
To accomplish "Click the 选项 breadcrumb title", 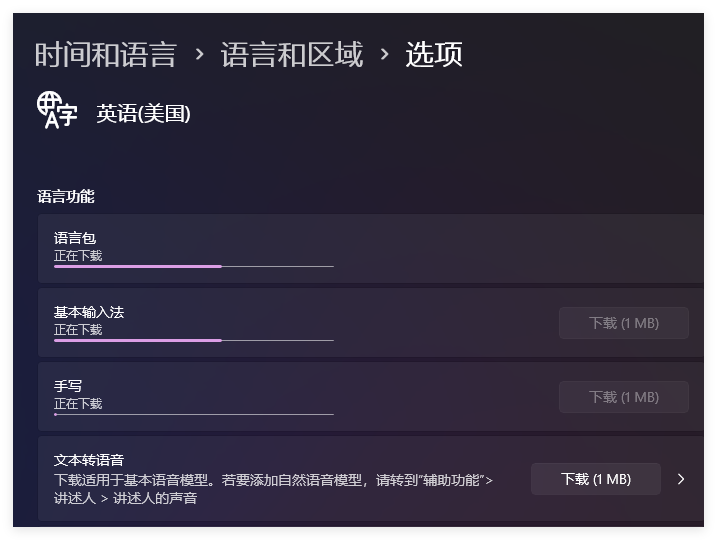I will click(x=433, y=54).
